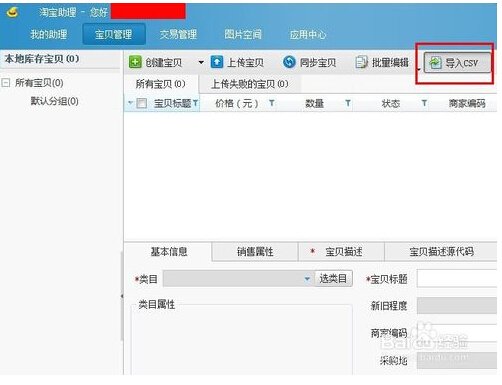502x385 pixels.
Task: Sort by the 价格（元）column header
Action: point(237,103)
